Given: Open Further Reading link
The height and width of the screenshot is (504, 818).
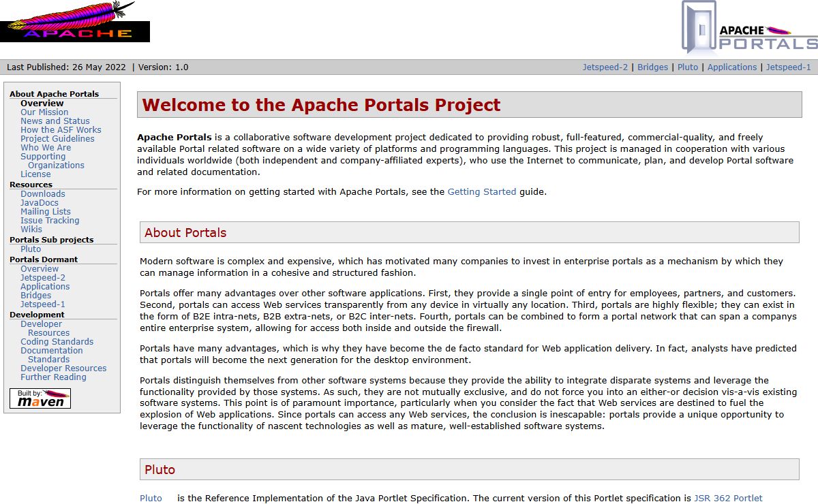Looking at the screenshot, I should pyautogui.click(x=53, y=377).
